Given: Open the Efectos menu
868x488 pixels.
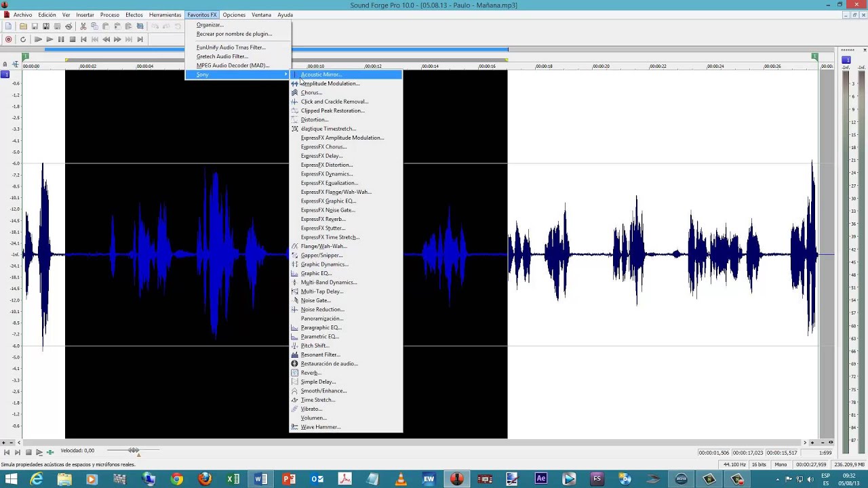Looking at the screenshot, I should point(134,15).
